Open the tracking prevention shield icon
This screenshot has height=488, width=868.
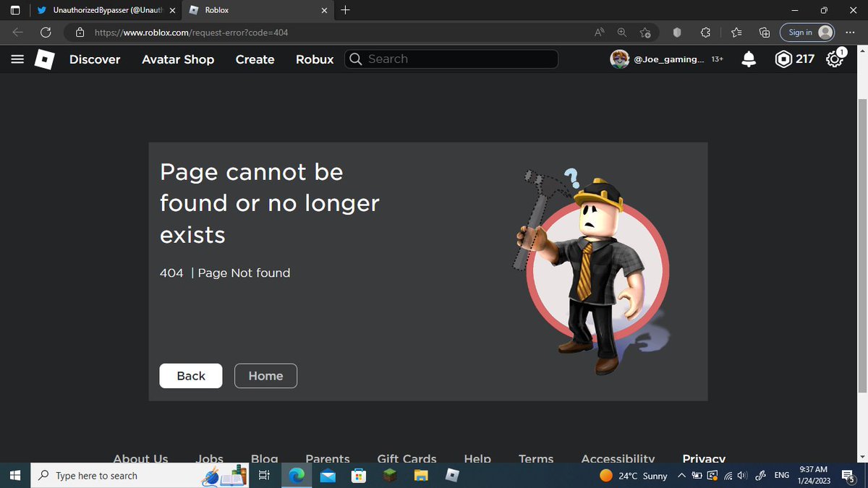[677, 33]
